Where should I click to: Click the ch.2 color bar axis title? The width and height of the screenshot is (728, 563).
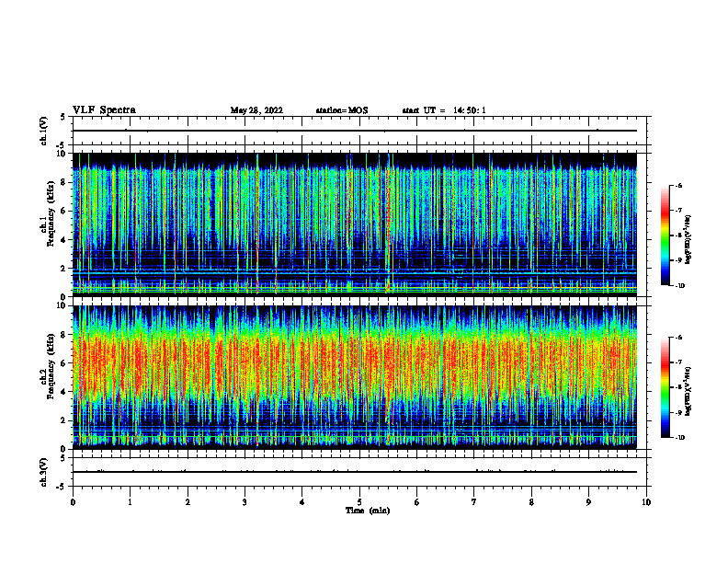click(x=688, y=391)
